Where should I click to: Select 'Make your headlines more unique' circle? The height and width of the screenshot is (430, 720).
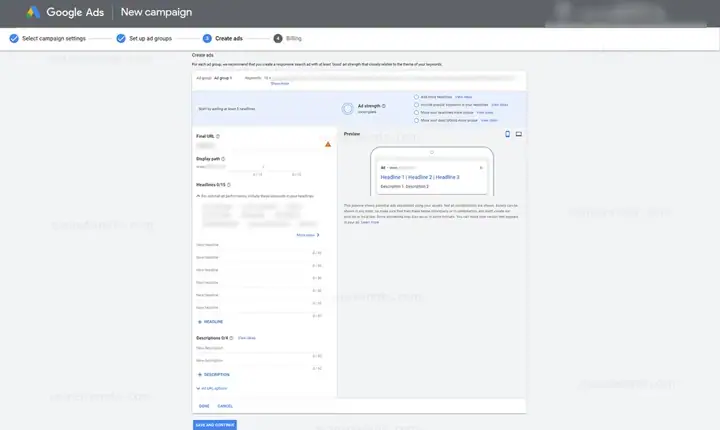pyautogui.click(x=416, y=113)
